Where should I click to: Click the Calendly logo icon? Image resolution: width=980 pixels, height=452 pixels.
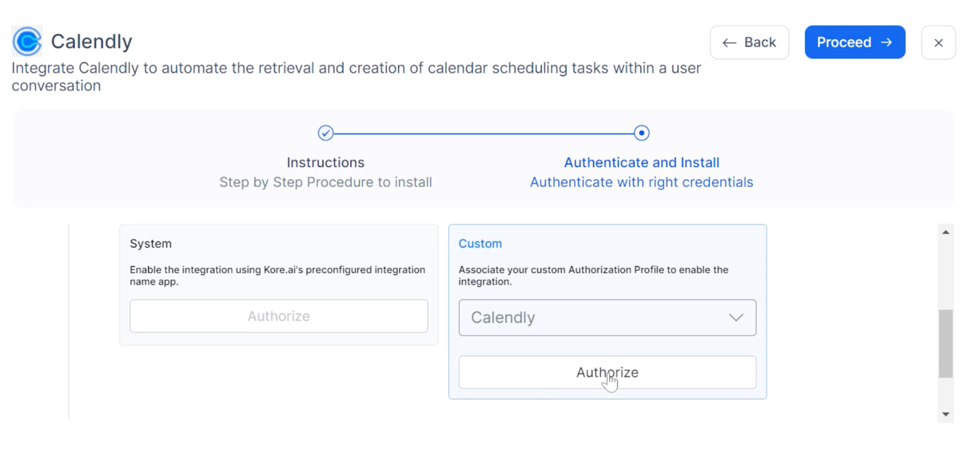tap(27, 42)
